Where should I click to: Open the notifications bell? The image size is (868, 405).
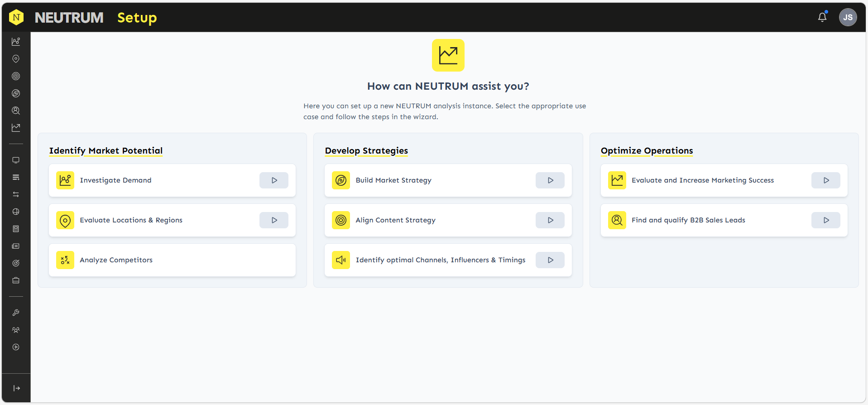tap(822, 17)
